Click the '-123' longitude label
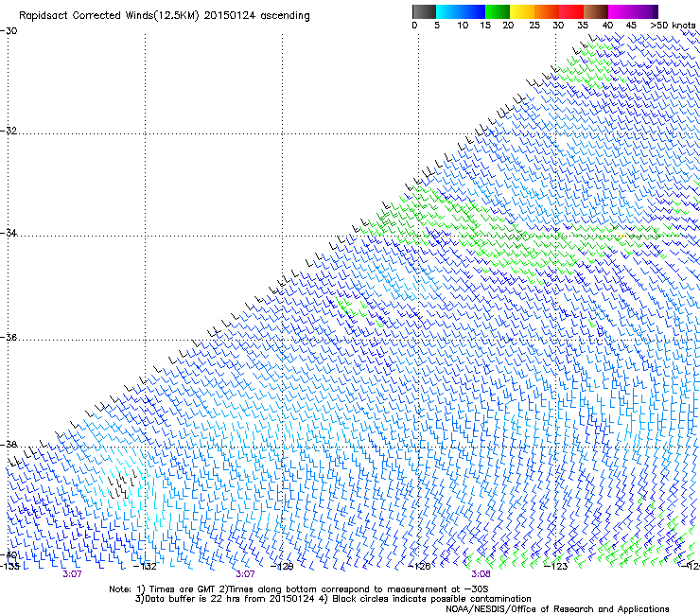700x615 pixels. (x=556, y=567)
